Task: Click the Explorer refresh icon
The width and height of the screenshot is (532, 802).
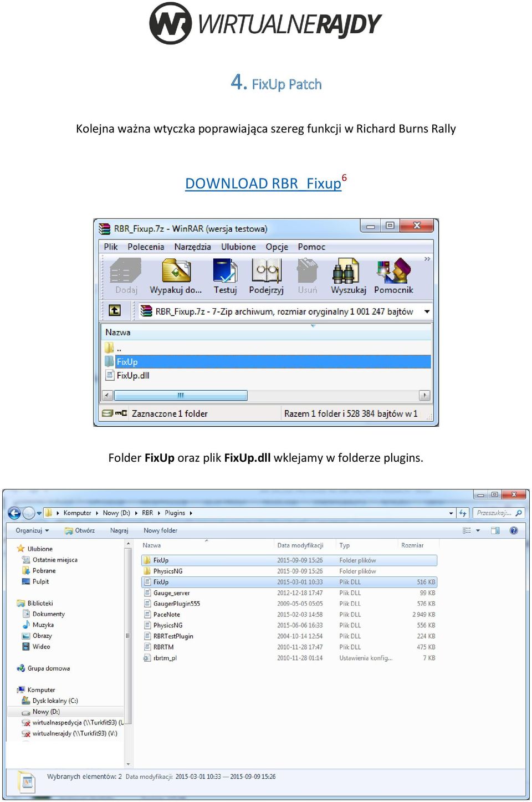Action: pyautogui.click(x=463, y=513)
